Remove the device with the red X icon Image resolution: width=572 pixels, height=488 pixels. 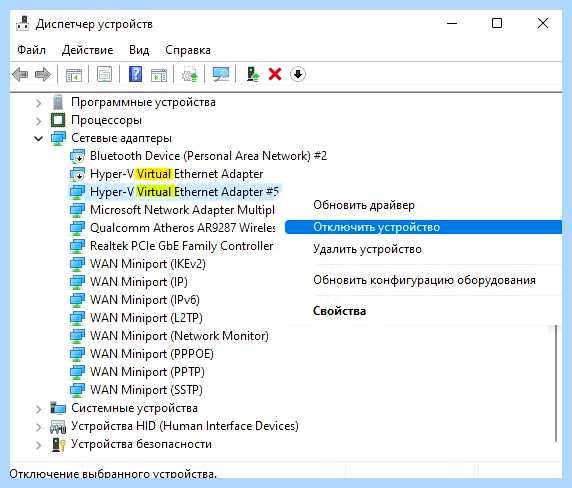(275, 74)
